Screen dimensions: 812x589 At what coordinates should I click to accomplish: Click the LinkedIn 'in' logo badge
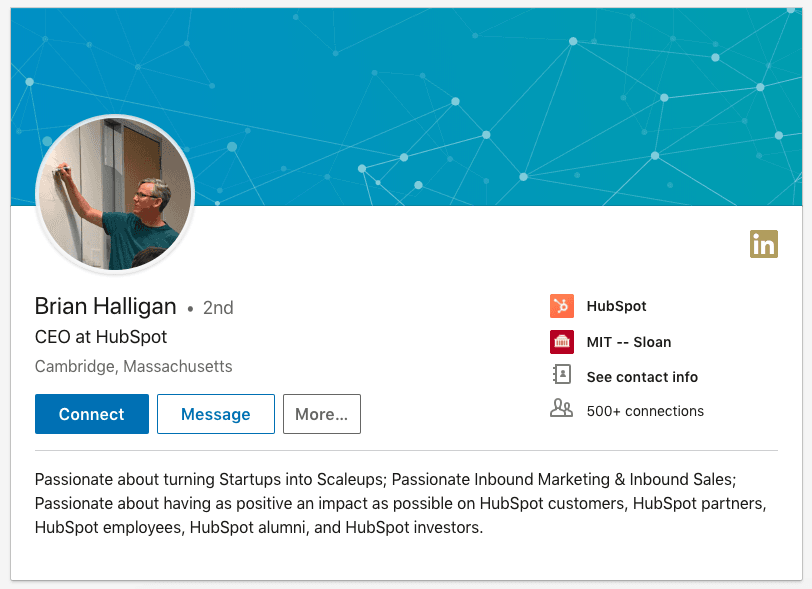pyautogui.click(x=764, y=244)
